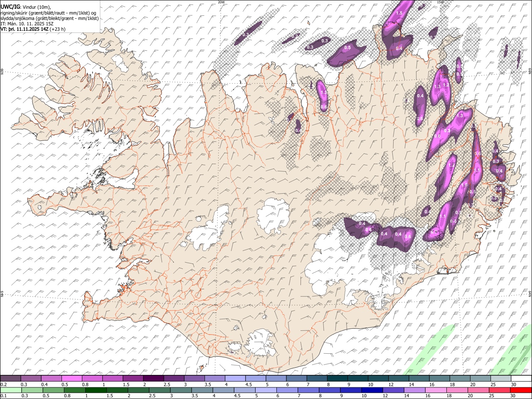
Task: Click the lower legend swatch starting at 4
Action: pos(224,390)
